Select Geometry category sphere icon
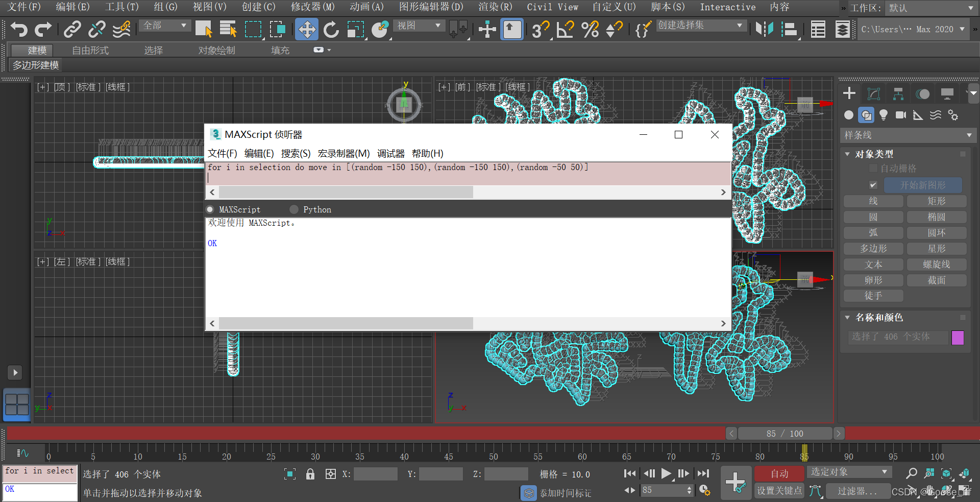This screenshot has width=980, height=502. [849, 115]
